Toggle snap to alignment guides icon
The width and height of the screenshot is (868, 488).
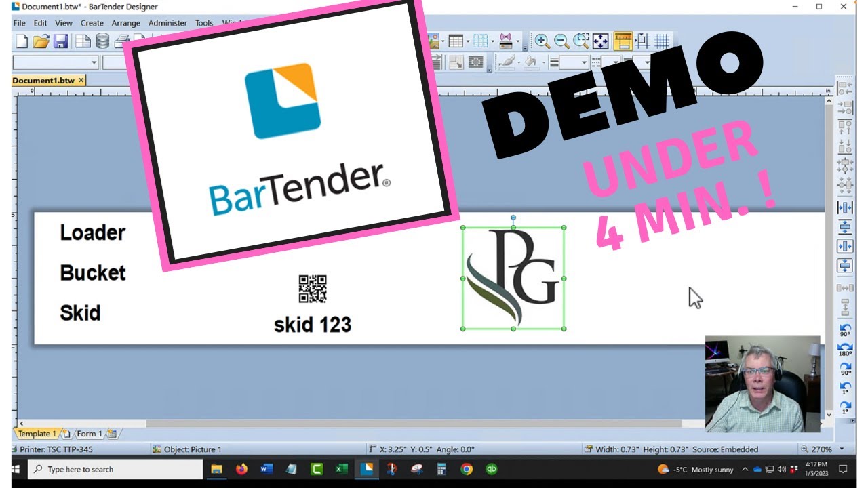pyautogui.click(x=642, y=41)
